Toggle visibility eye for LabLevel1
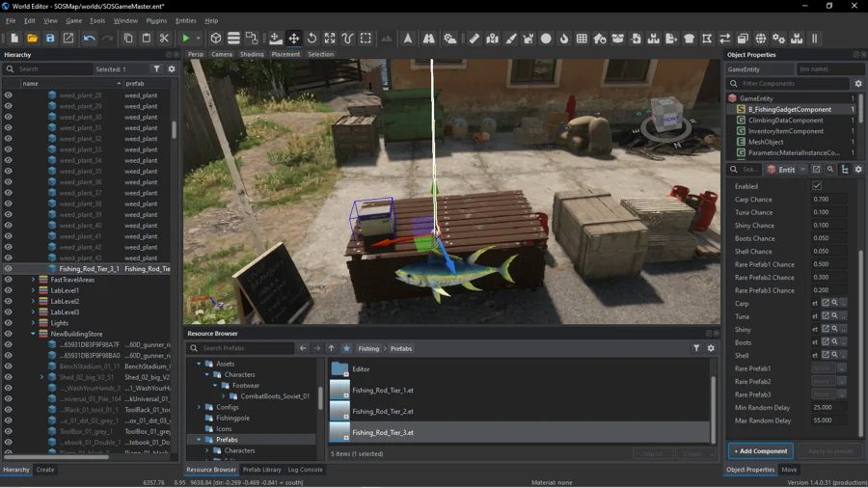Image resolution: width=868 pixels, height=488 pixels. click(9, 290)
